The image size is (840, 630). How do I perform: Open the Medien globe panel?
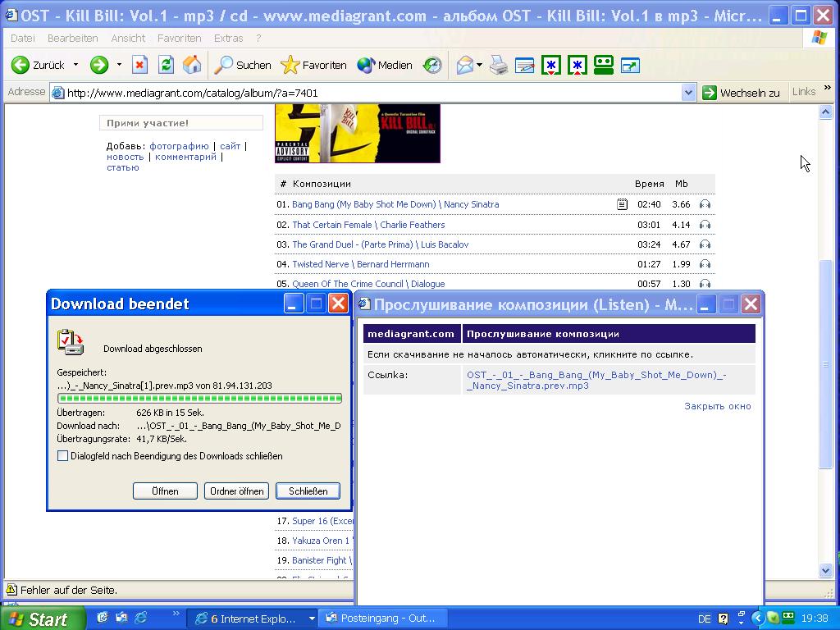(x=385, y=65)
